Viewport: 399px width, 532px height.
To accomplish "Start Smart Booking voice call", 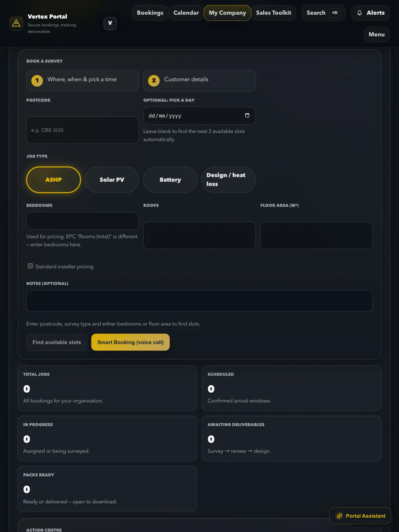I will coord(130,342).
